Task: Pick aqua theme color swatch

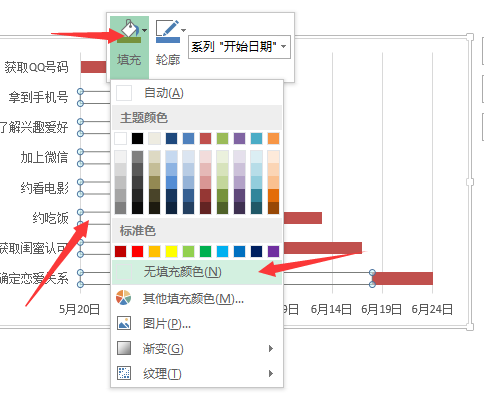Action: tap(256, 138)
